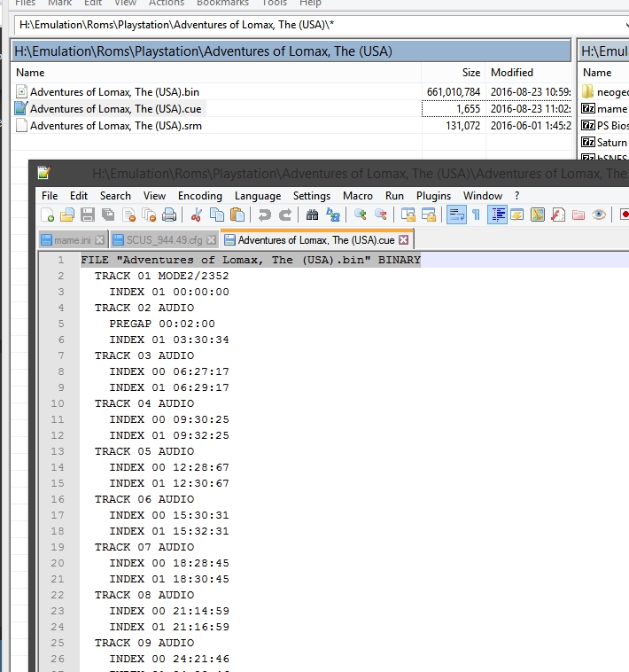Click the left panel folder path header bar
Screen dimensions: 629x672
point(291,51)
